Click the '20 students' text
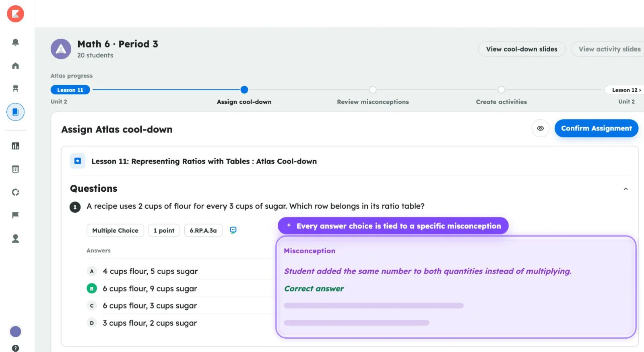Viewport: 644px width, 352px height. (95, 55)
